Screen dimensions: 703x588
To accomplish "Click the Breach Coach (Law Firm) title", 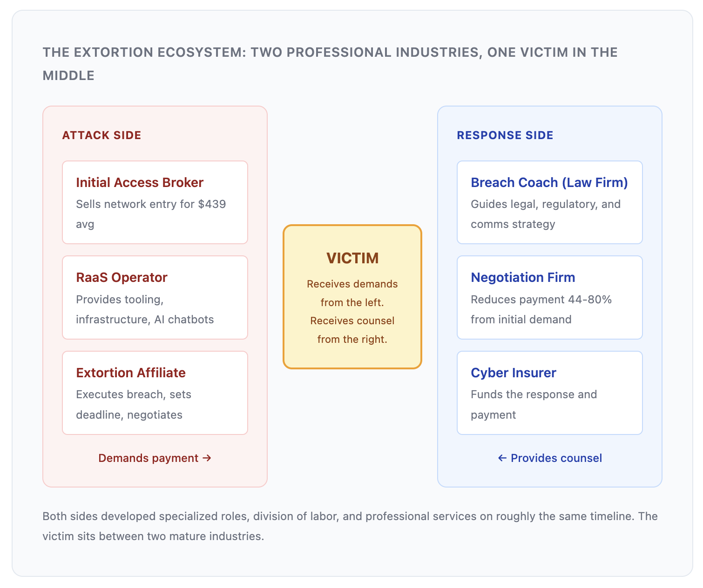I will 549,182.
